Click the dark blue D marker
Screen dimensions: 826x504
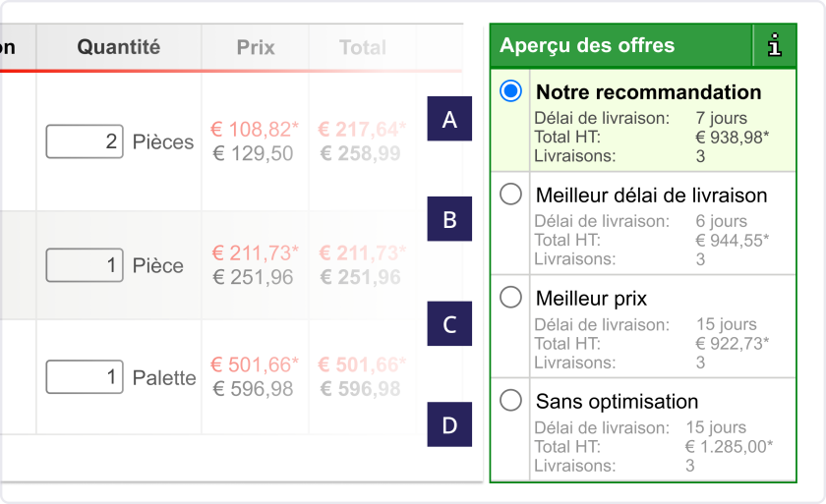click(449, 424)
